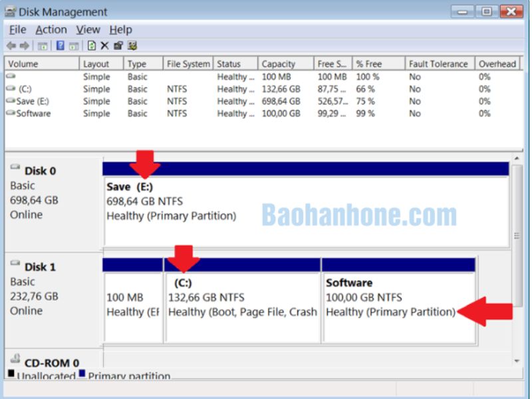
Task: Select the Save (E:) row in the volume list
Action: click(x=32, y=101)
